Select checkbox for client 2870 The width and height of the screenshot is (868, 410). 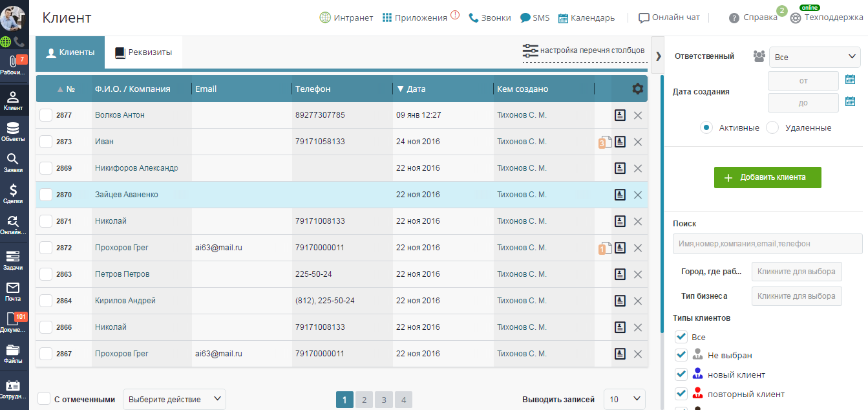(x=45, y=195)
